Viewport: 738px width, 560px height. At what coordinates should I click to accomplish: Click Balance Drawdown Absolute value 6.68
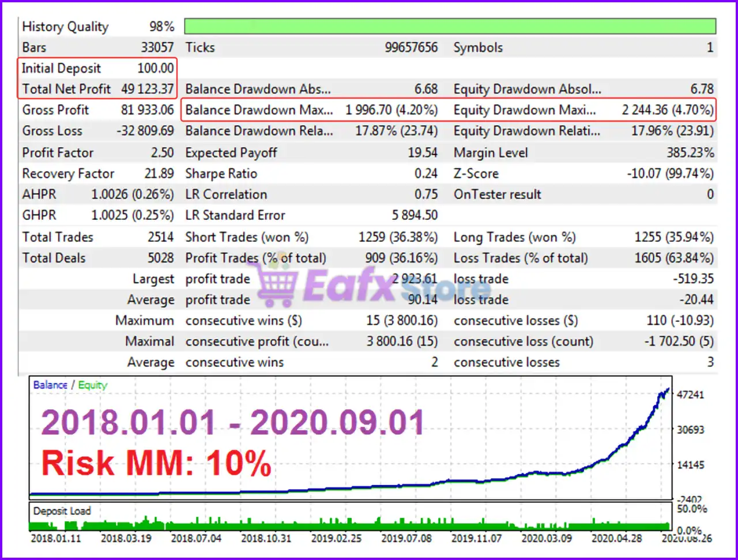coord(426,89)
